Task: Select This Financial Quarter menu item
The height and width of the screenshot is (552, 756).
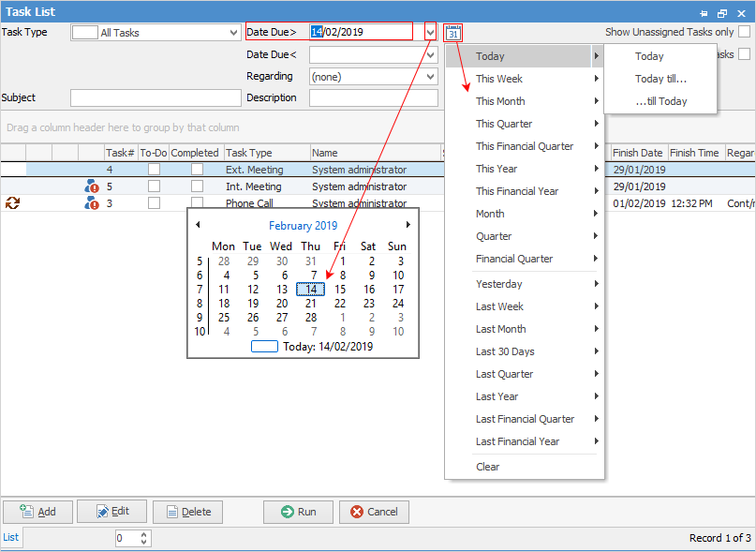Action: (525, 145)
